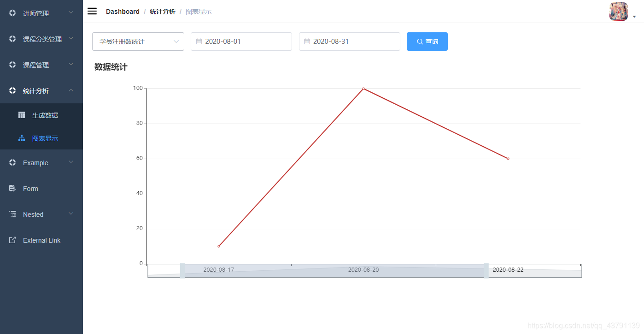644x334 pixels.
Task: Click the 课程分类管理 sidebar icon
Action: pos(12,39)
